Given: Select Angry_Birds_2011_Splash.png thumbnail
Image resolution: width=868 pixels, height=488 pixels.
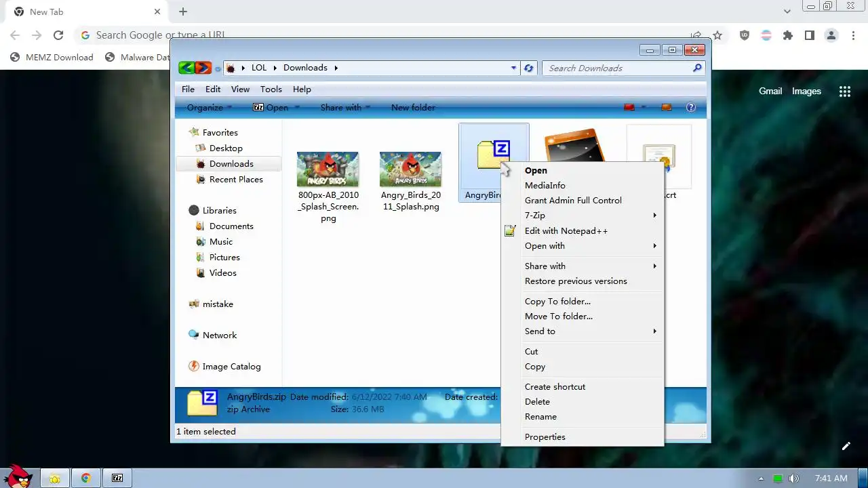Looking at the screenshot, I should tap(410, 169).
